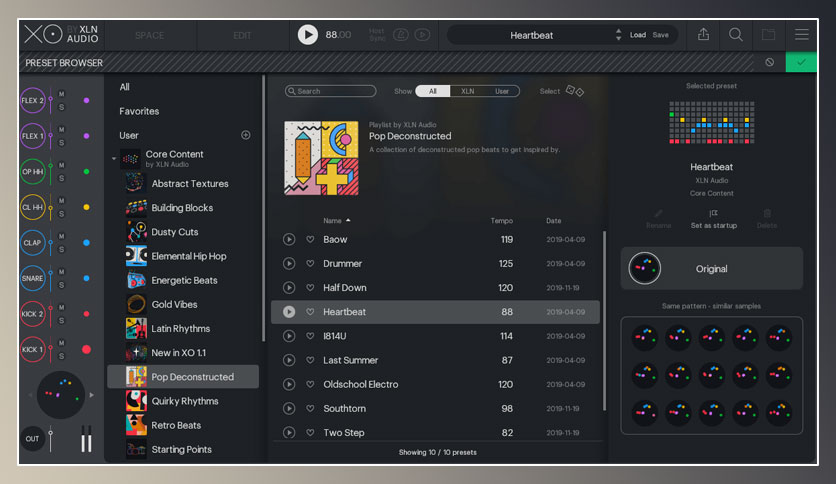Select the Original variation
The width and height of the screenshot is (836, 484).
pyautogui.click(x=711, y=268)
